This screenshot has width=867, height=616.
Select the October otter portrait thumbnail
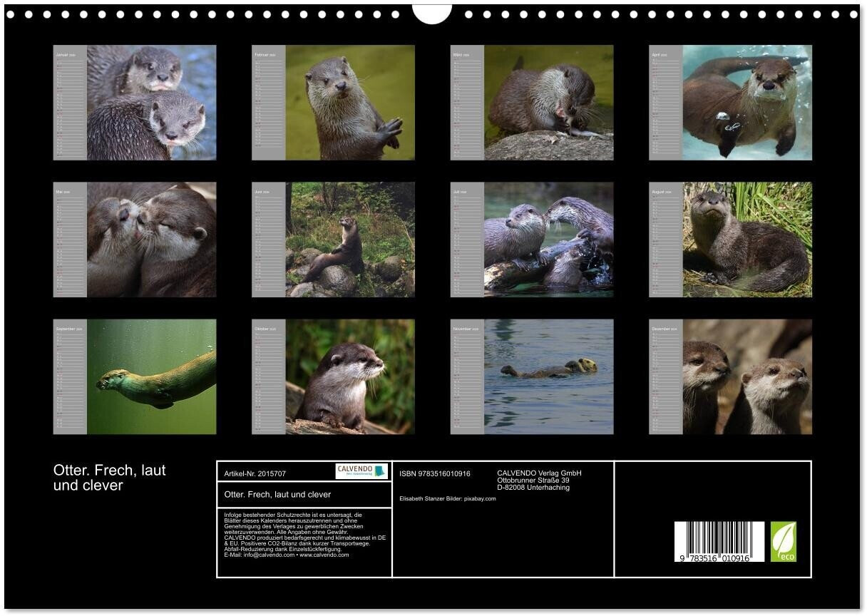[x=350, y=376]
